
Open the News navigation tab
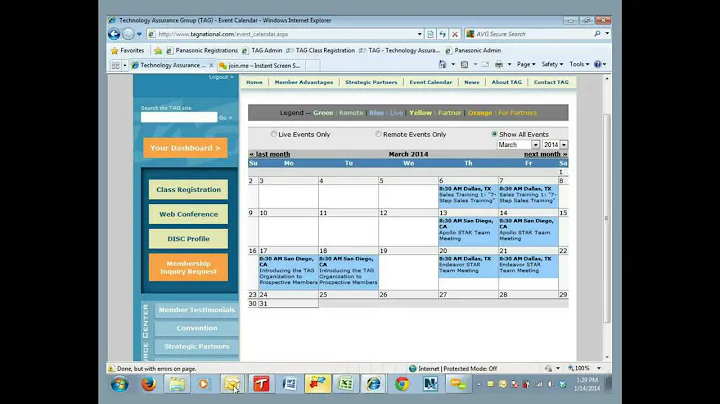472,82
